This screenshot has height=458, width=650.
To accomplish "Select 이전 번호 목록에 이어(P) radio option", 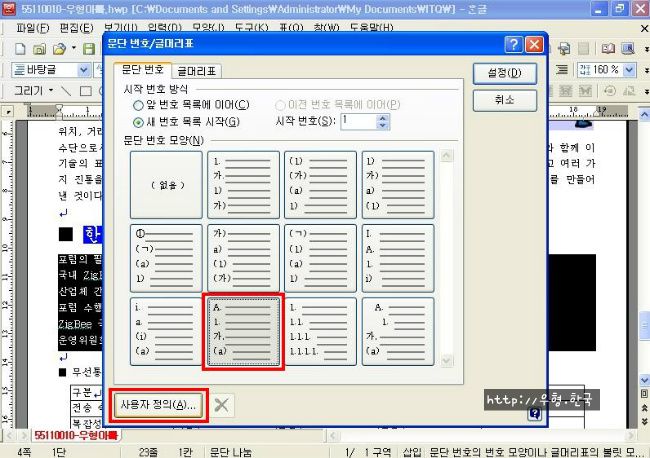I will (281, 105).
